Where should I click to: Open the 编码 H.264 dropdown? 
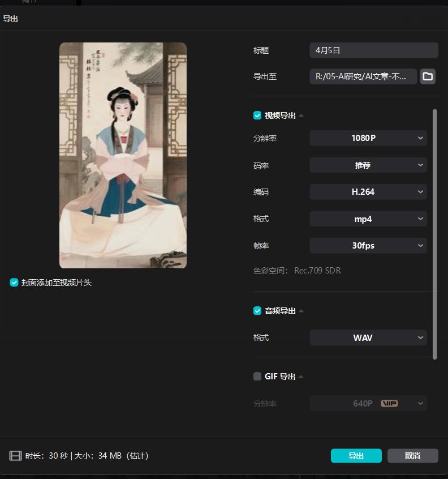pos(368,192)
